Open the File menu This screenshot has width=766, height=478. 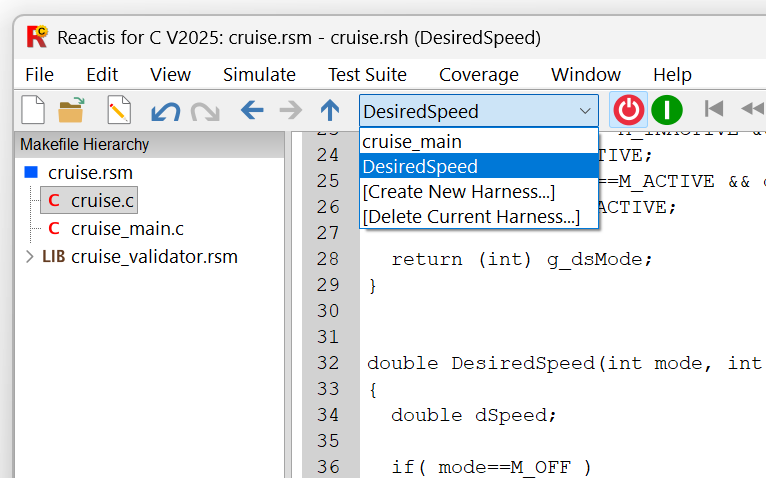40,75
